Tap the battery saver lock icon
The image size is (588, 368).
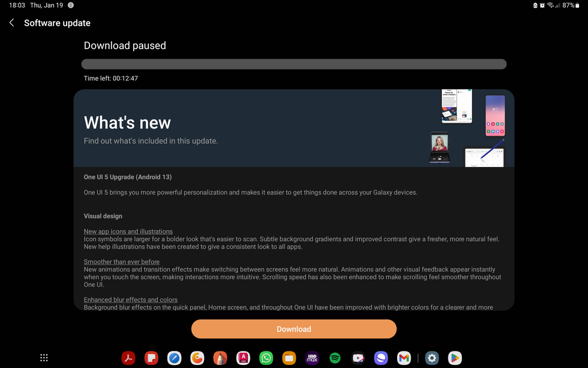(535, 5)
